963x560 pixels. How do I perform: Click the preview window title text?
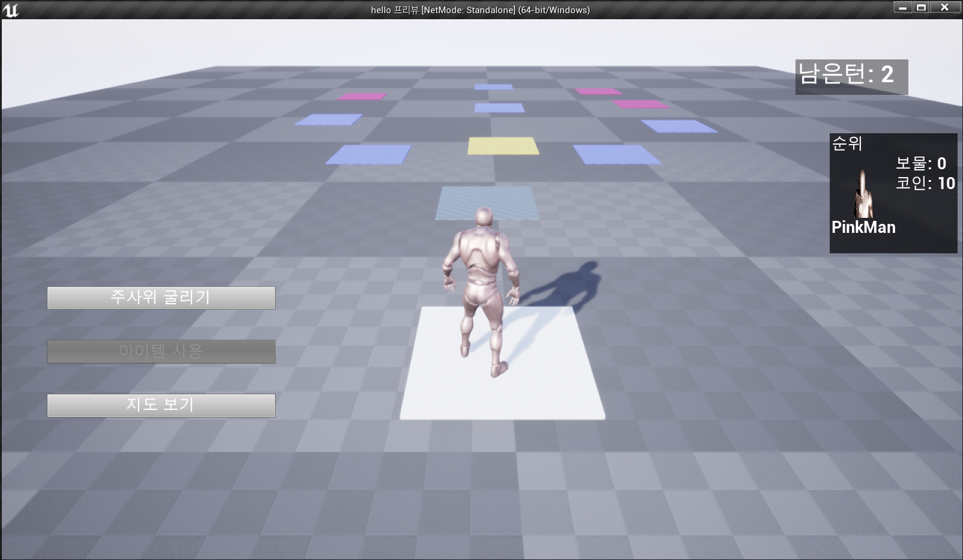coord(480,10)
